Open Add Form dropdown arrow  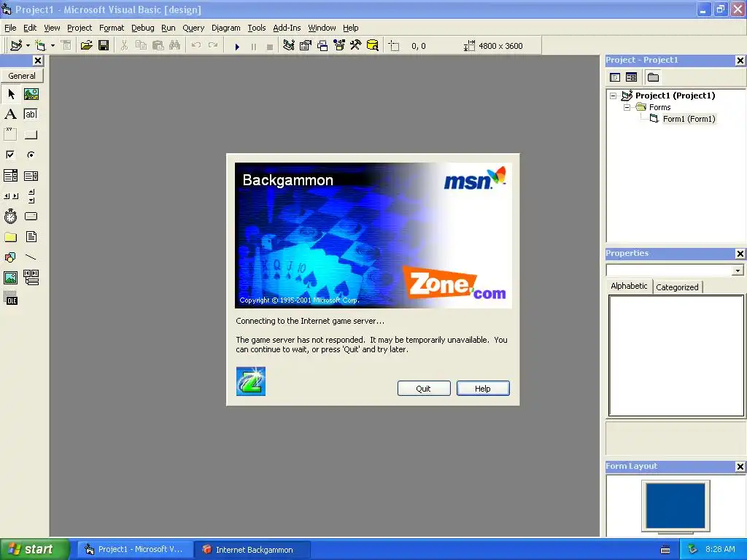click(x=53, y=46)
